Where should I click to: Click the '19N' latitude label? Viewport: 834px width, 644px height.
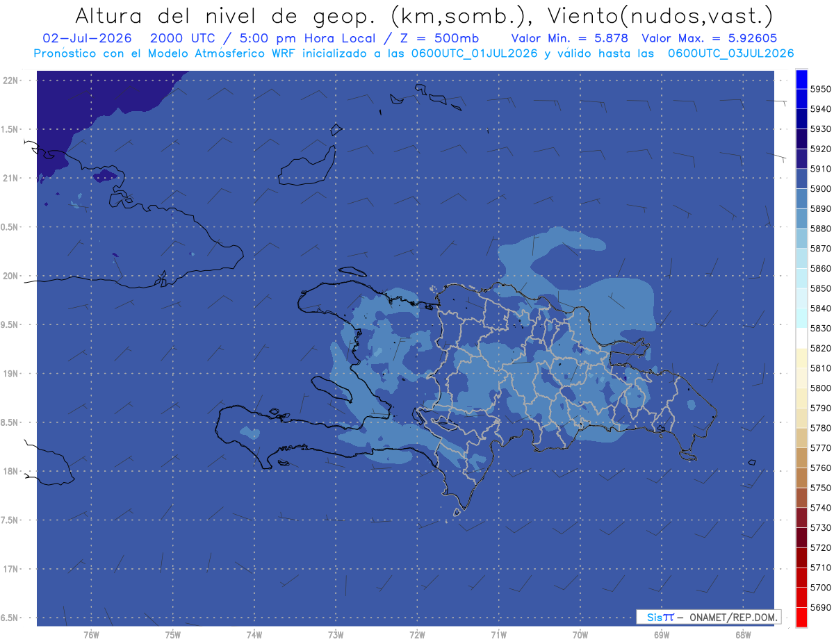tap(10, 374)
